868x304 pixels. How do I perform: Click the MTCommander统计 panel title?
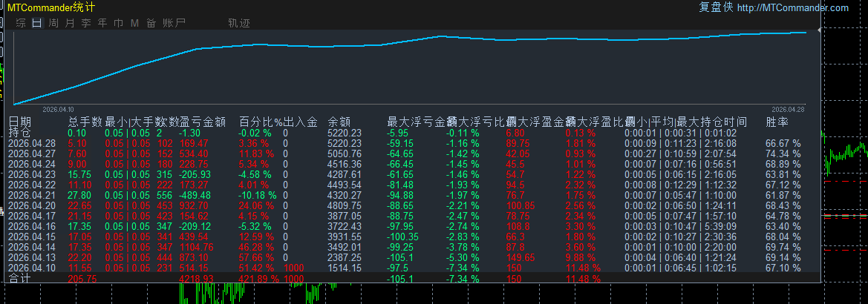(x=51, y=7)
